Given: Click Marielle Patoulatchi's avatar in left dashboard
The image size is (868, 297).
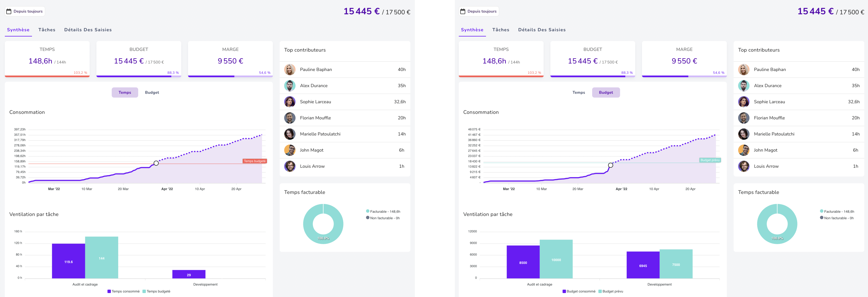Looking at the screenshot, I should coord(290,134).
